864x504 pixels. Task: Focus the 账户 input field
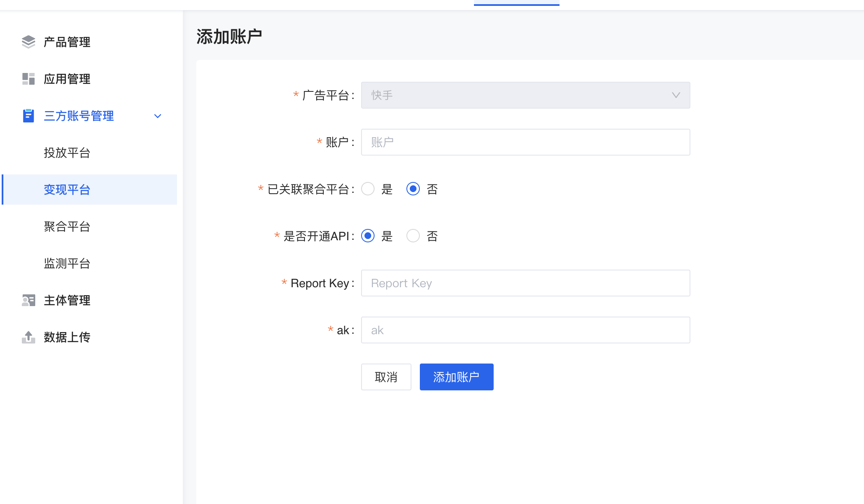525,142
